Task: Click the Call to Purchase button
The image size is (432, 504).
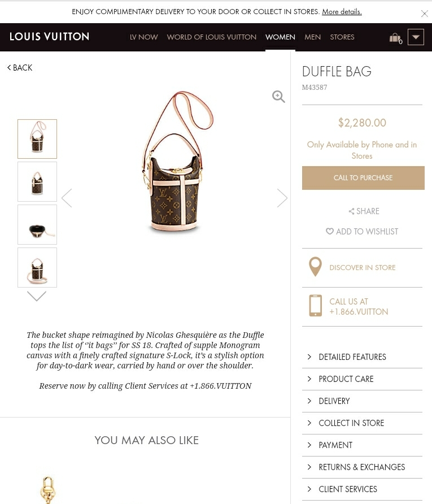Action: (x=363, y=178)
